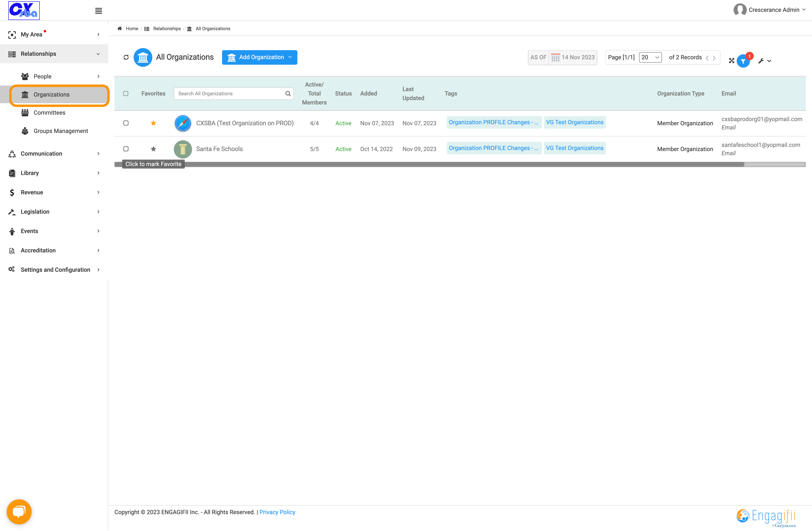The height and width of the screenshot is (531, 812).
Task: Toggle the select-all checkbox in header
Action: pos(125,94)
